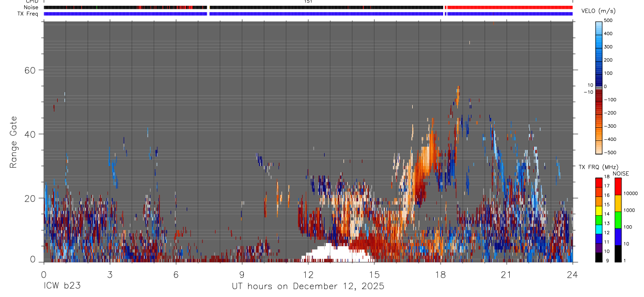Pick the orange 15–16 MHz TX FRQ swatch

599,201
